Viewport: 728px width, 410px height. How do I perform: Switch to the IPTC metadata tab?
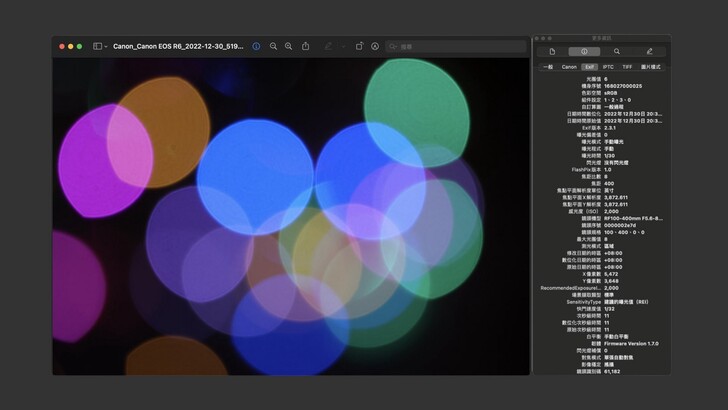608,67
